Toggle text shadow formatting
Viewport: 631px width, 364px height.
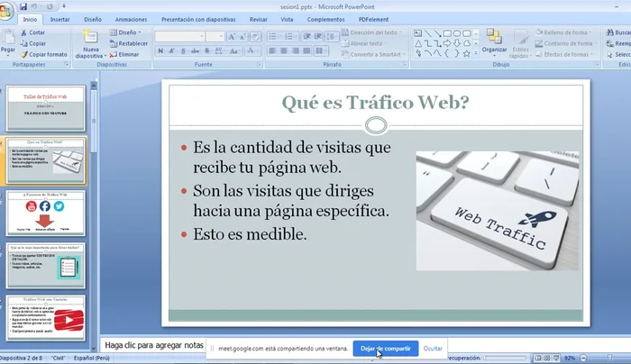pos(207,51)
